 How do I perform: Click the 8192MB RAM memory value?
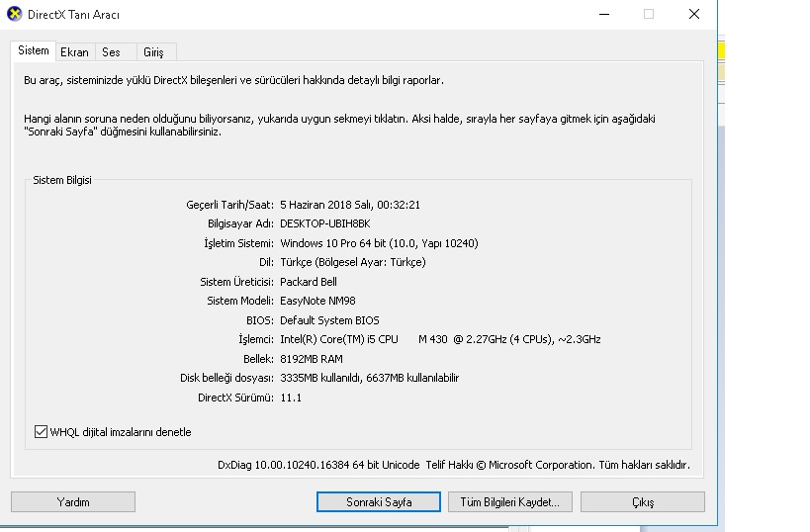[x=312, y=359]
